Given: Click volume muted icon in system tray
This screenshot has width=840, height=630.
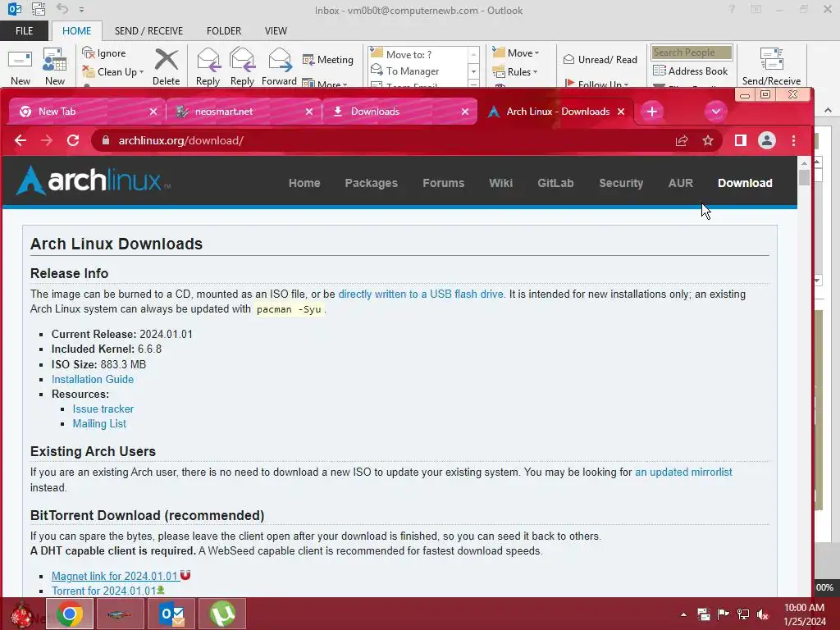Looking at the screenshot, I should pos(763,614).
